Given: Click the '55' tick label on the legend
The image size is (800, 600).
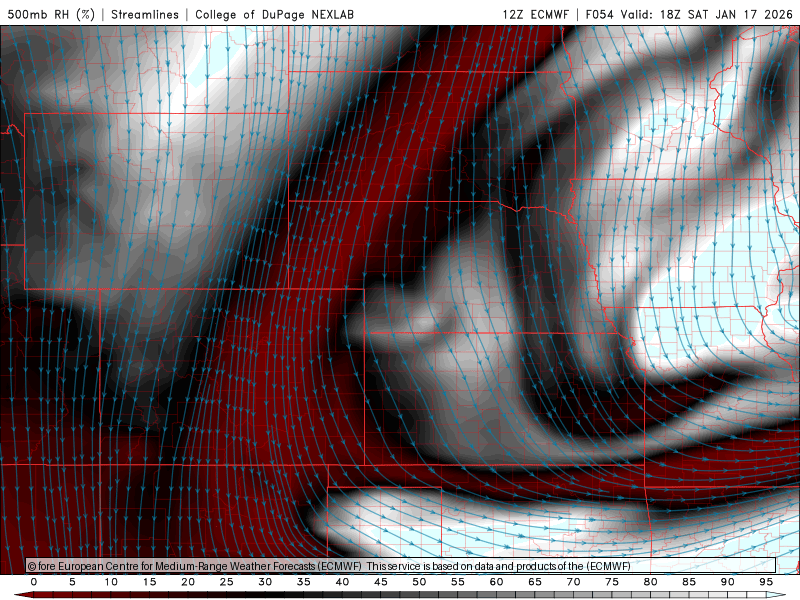Looking at the screenshot, I should [x=458, y=582].
